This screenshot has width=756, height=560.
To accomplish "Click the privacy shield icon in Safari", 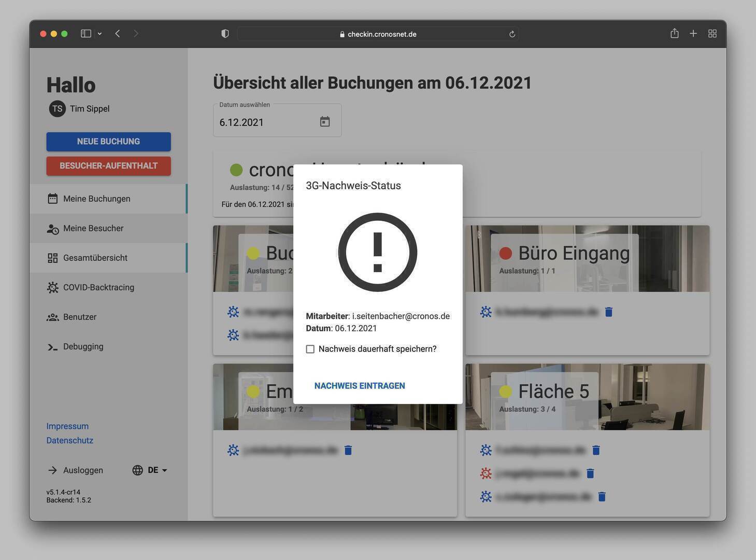I will (225, 34).
